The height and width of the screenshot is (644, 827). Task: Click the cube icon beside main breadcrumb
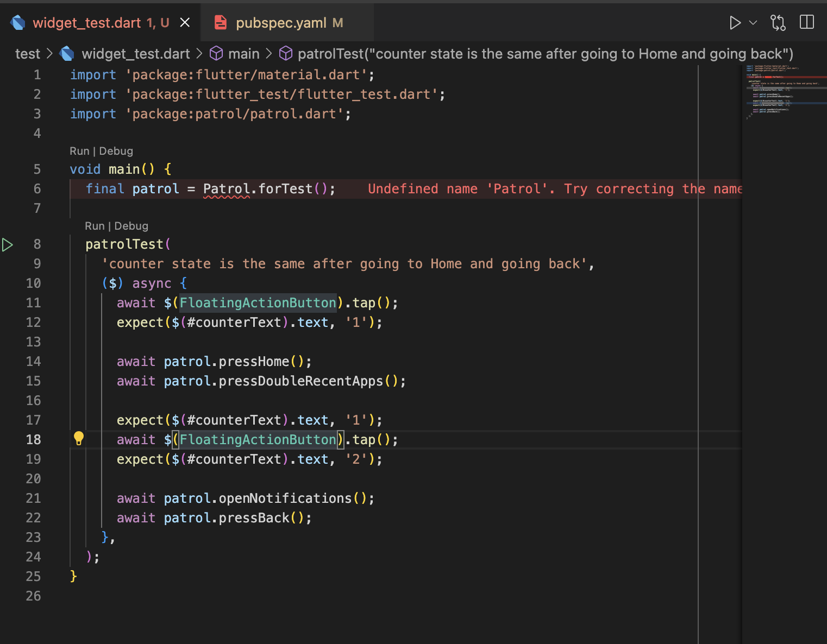[x=216, y=53]
